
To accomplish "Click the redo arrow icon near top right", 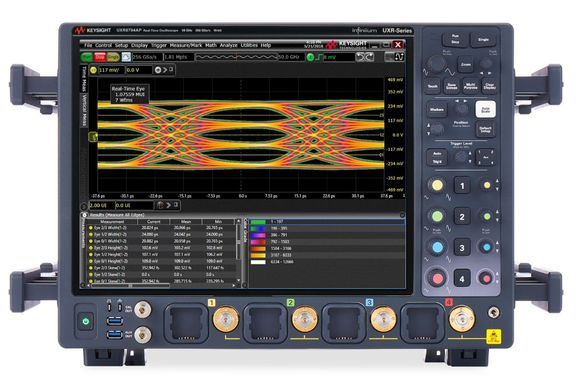I will tap(371, 57).
